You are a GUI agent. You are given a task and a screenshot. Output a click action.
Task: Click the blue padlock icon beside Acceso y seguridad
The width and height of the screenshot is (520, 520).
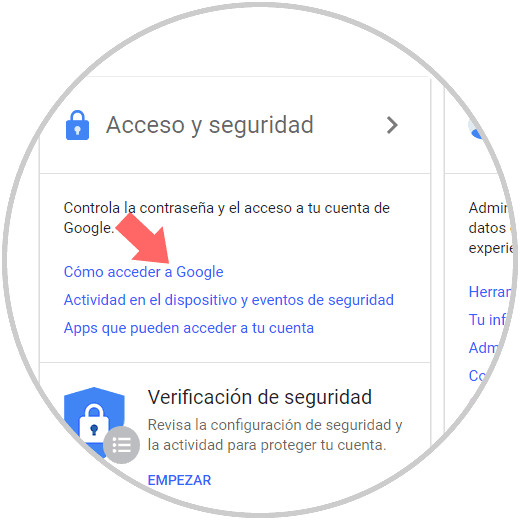77,125
